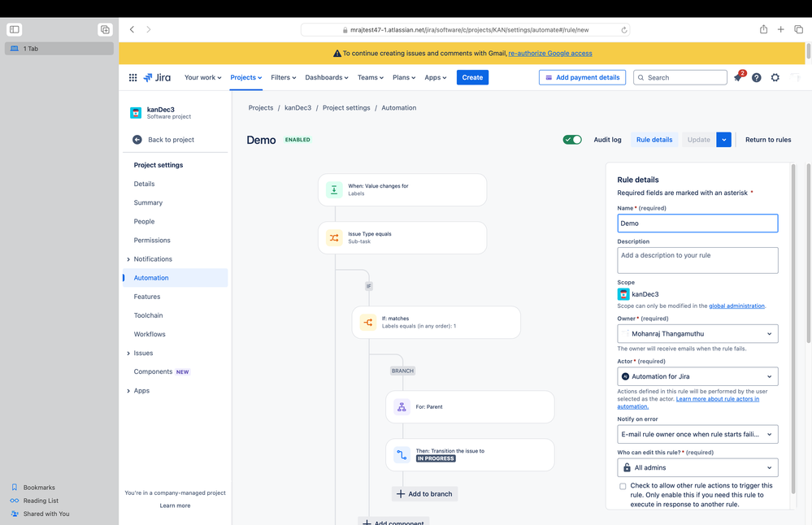Open the notifications bell icon
Image resolution: width=812 pixels, height=525 pixels.
click(x=739, y=77)
